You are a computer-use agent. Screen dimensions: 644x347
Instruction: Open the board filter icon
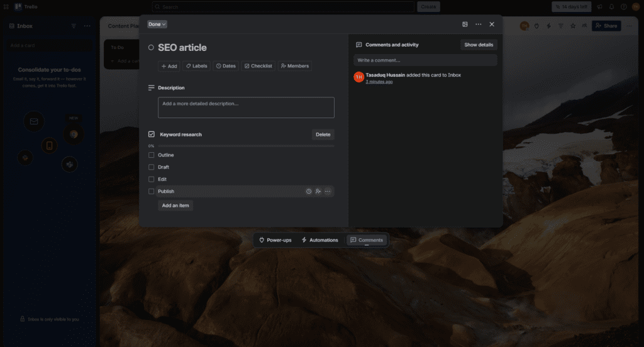click(560, 26)
